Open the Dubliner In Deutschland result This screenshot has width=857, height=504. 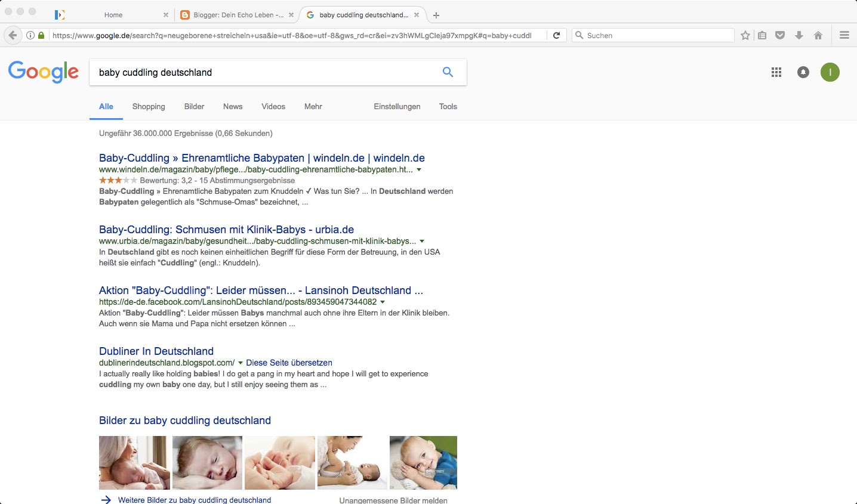[x=156, y=351]
